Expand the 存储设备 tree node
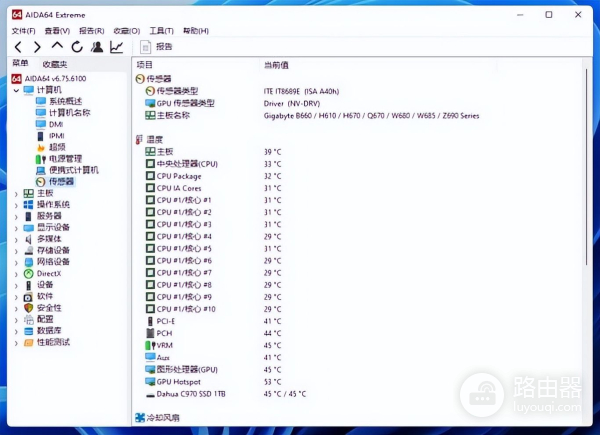Screen dimensions: 600x435 (x=16, y=251)
